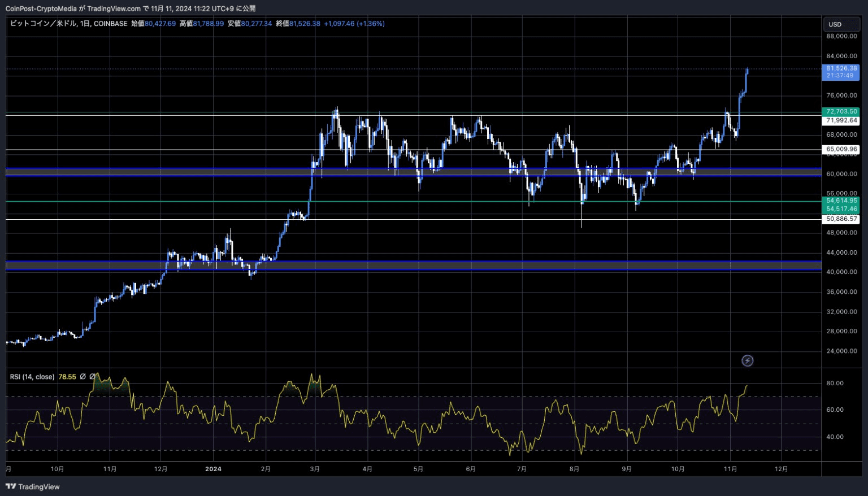Click the 12月 label at far right

coord(781,469)
